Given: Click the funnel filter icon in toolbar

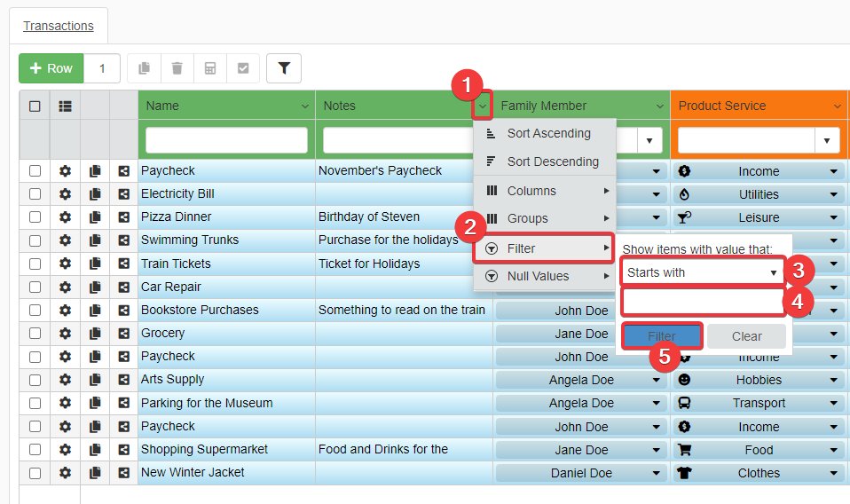Looking at the screenshot, I should click(284, 68).
